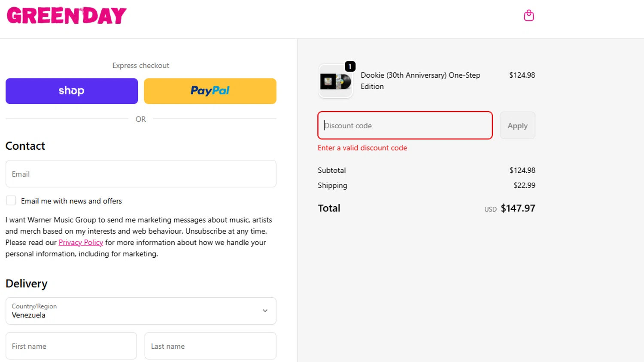
Task: Click the Subtotal label
Action: [x=332, y=170]
